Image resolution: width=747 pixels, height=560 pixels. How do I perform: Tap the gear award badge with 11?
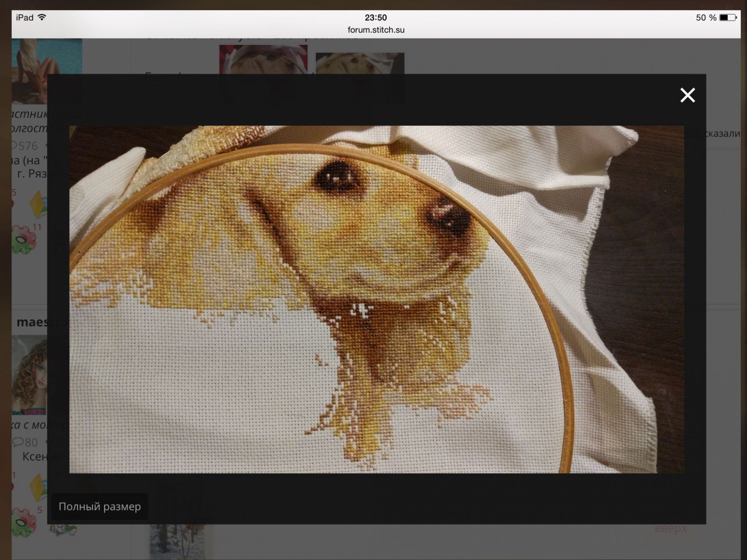(x=25, y=240)
